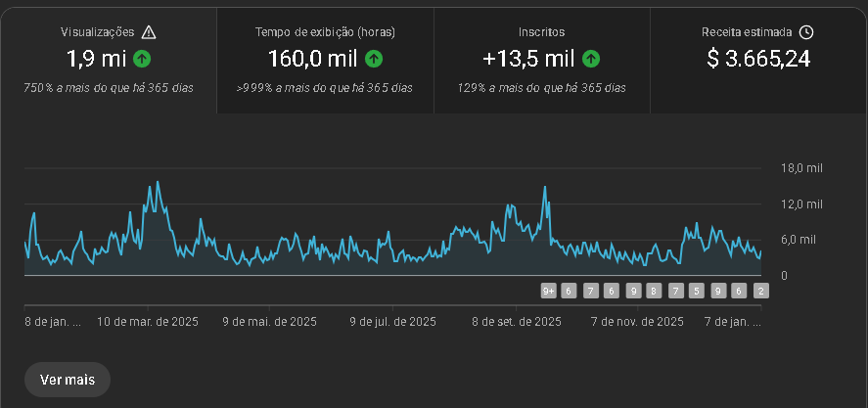Open the video marker badge labeled 5
The image size is (868, 408).
click(697, 291)
